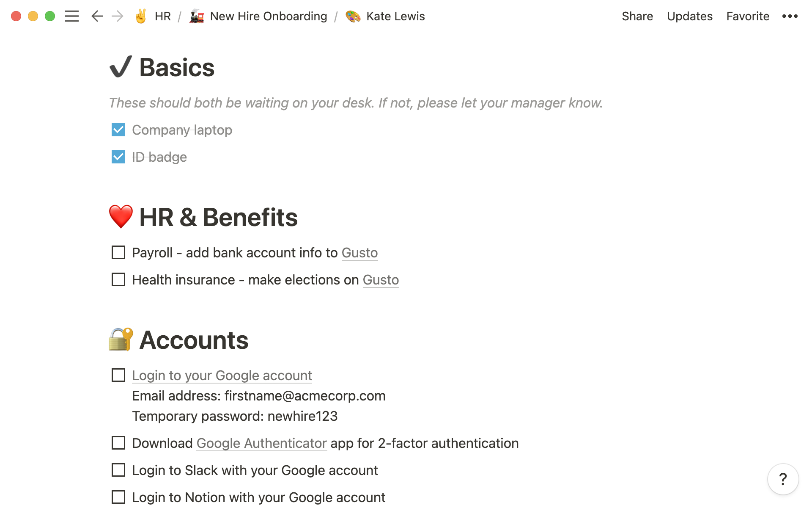The image size is (812, 508).
Task: Enable the Health insurance elections checkbox
Action: (x=118, y=280)
